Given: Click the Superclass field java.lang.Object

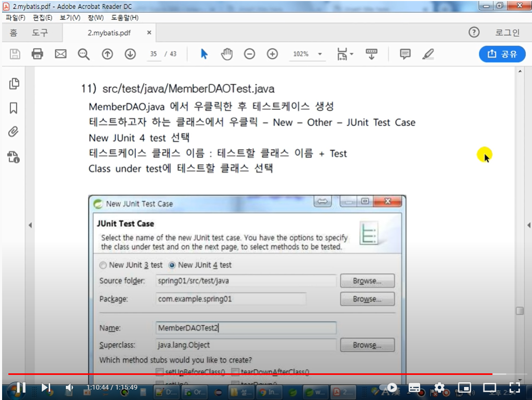Looking at the screenshot, I should (x=246, y=345).
